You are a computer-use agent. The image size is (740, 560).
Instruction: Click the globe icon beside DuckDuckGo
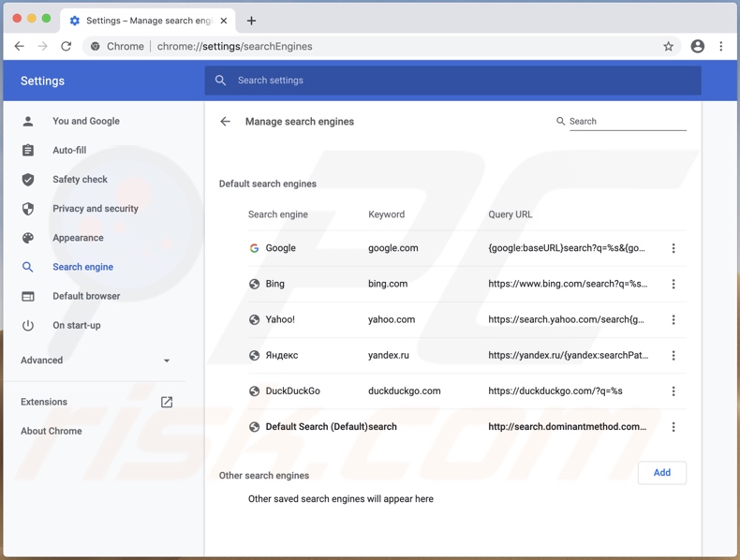point(254,391)
